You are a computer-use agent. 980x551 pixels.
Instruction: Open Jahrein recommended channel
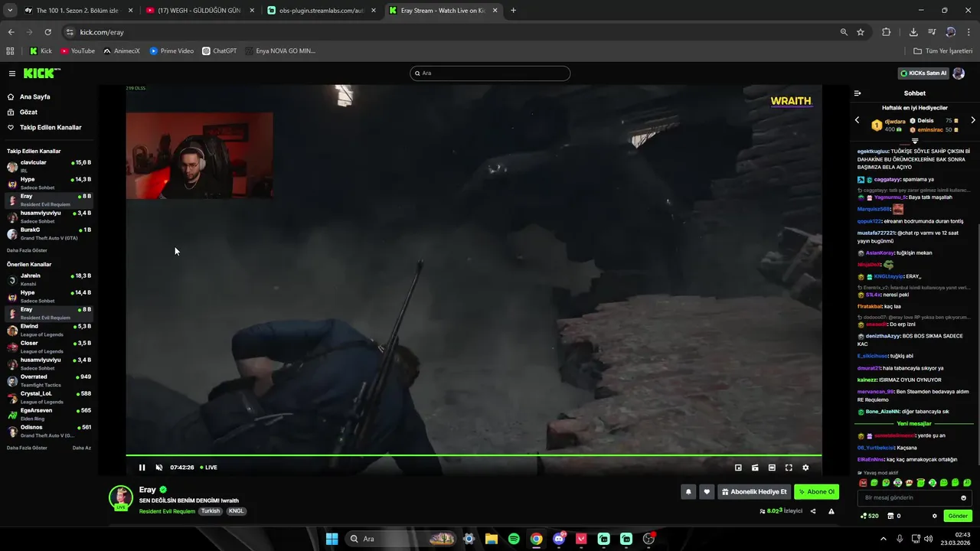(49, 279)
